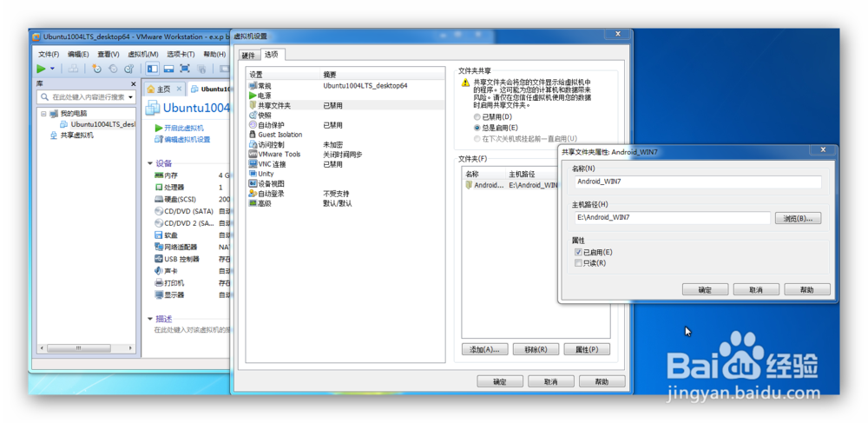This screenshot has height=423, width=868.
Task: Toggle the 已启用(E) checkbox
Action: 578,253
